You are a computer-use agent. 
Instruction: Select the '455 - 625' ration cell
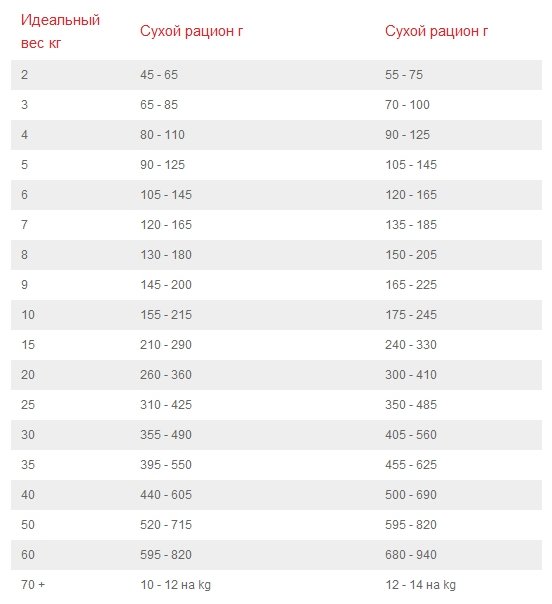click(x=411, y=465)
